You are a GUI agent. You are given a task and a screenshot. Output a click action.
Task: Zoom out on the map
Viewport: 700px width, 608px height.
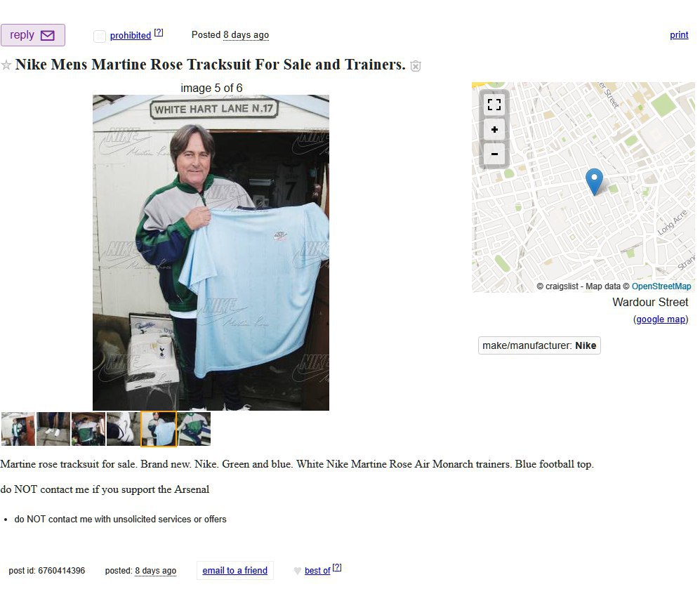pos(494,154)
